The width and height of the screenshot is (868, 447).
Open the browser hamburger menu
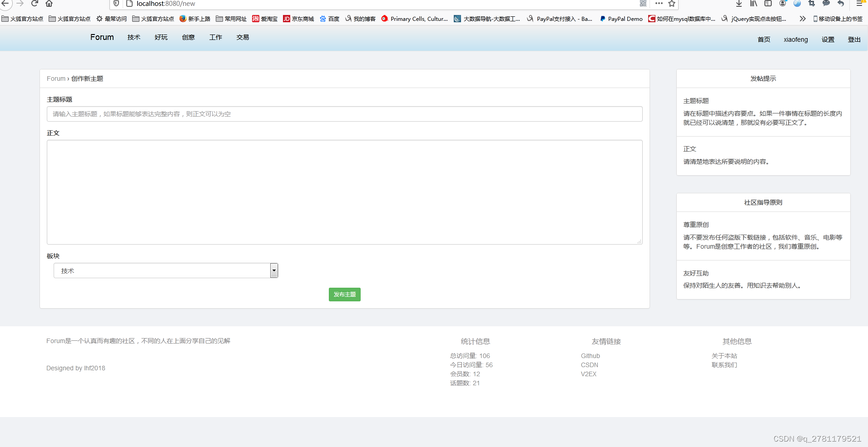pyautogui.click(x=859, y=4)
